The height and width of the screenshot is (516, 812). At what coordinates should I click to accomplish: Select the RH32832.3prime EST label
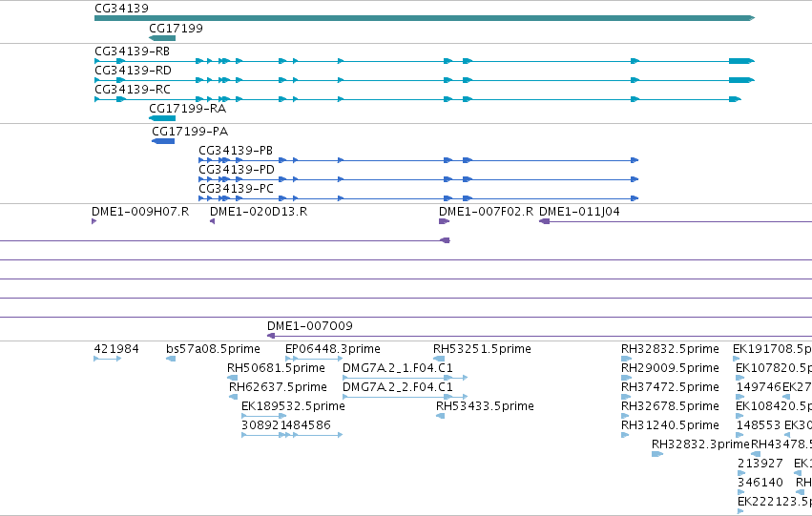700,444
